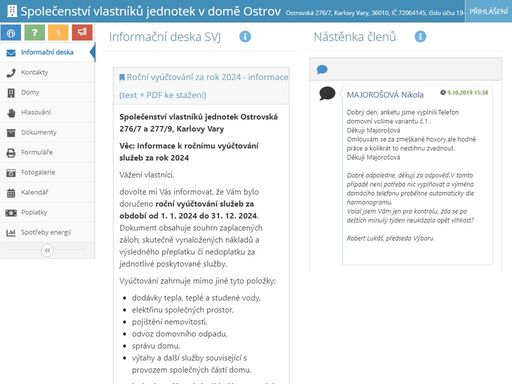Open the Fotogalerie section
The width and height of the screenshot is (512, 384).
pyautogui.click(x=47, y=172)
